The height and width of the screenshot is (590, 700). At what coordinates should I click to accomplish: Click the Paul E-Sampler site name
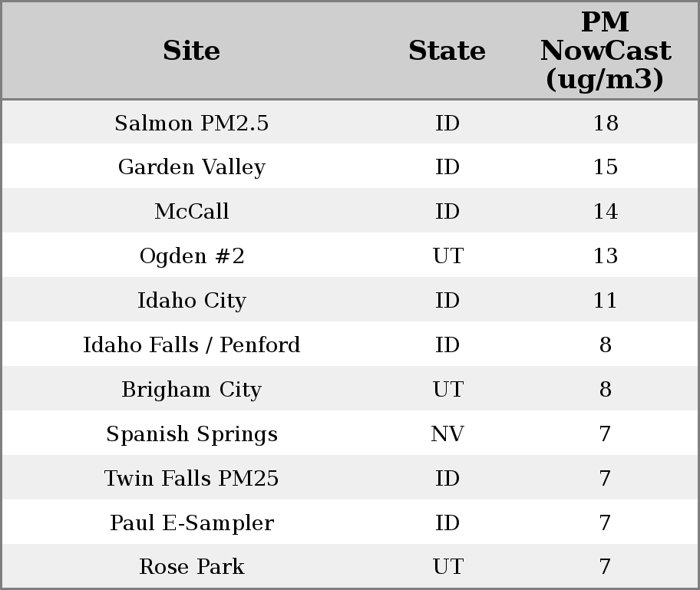pos(191,523)
